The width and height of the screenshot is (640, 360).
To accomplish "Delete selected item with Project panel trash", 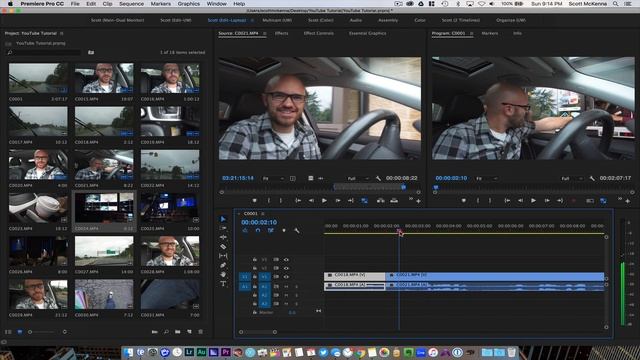I will pyautogui.click(x=200, y=332).
